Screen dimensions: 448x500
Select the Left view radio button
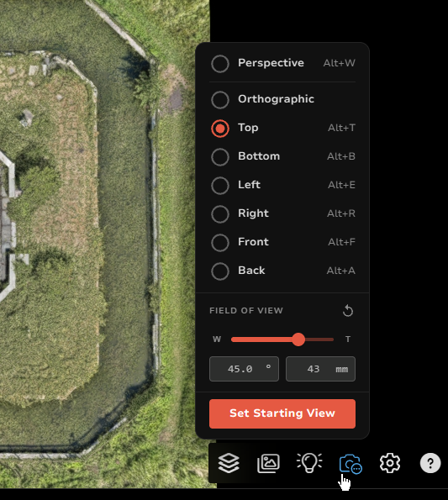pos(220,186)
